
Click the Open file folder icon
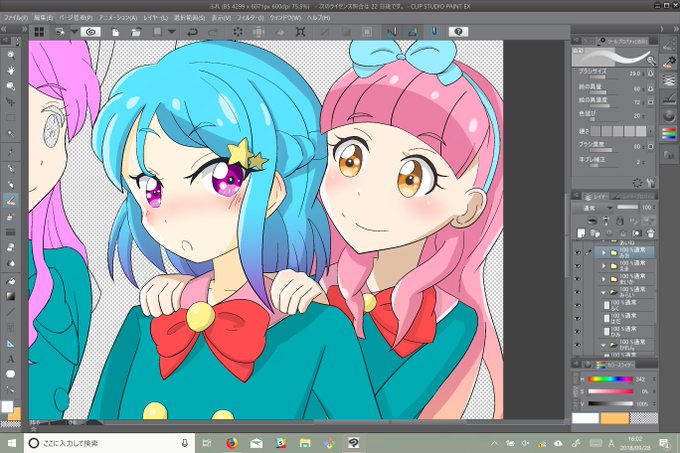pyautogui.click(x=136, y=32)
